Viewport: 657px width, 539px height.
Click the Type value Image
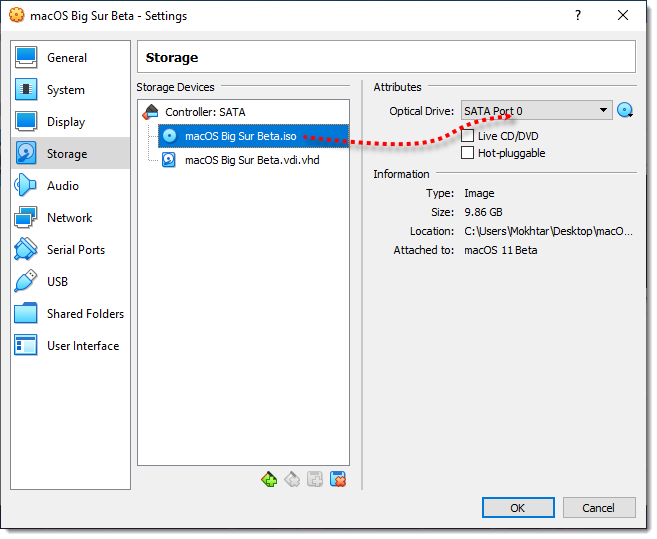tap(479, 193)
